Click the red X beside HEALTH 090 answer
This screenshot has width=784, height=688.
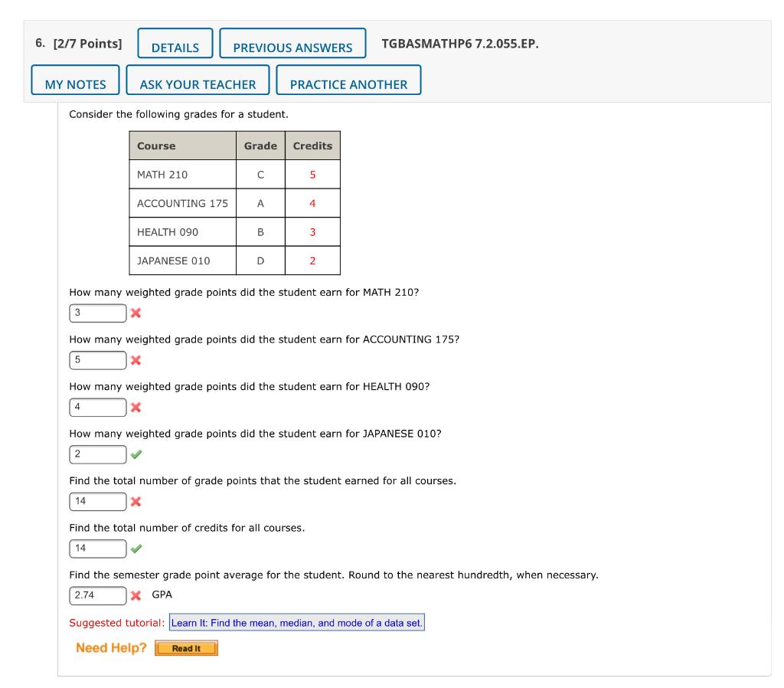coord(136,408)
